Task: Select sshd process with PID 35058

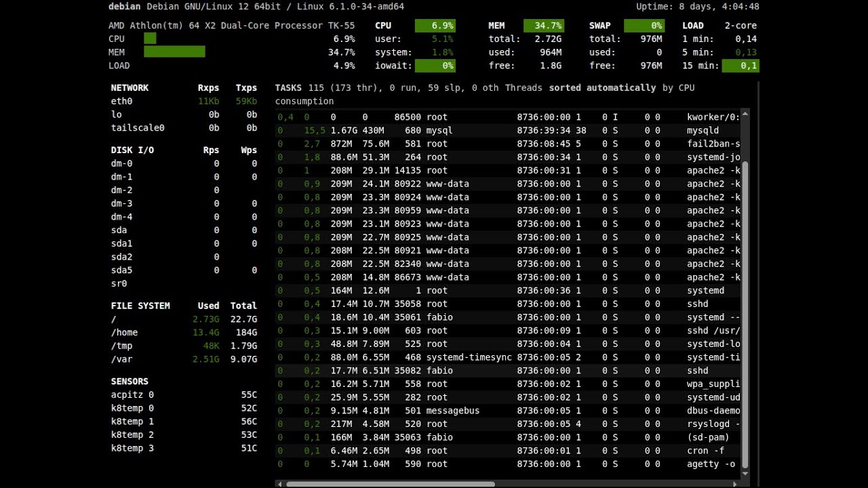Action: coord(508,304)
